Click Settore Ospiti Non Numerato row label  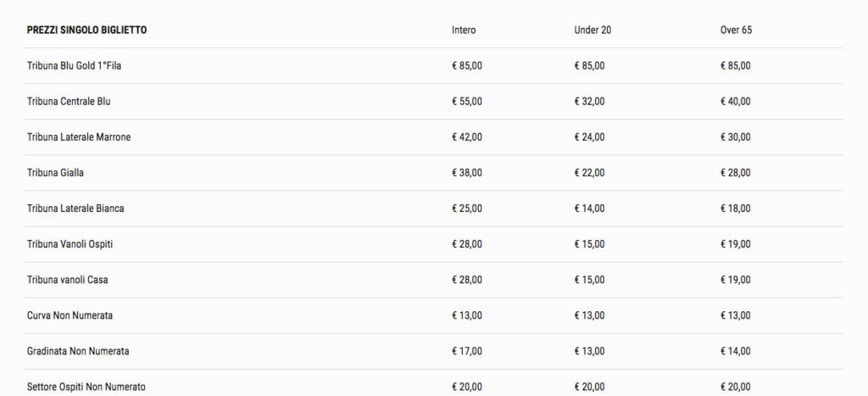pyautogui.click(x=86, y=387)
